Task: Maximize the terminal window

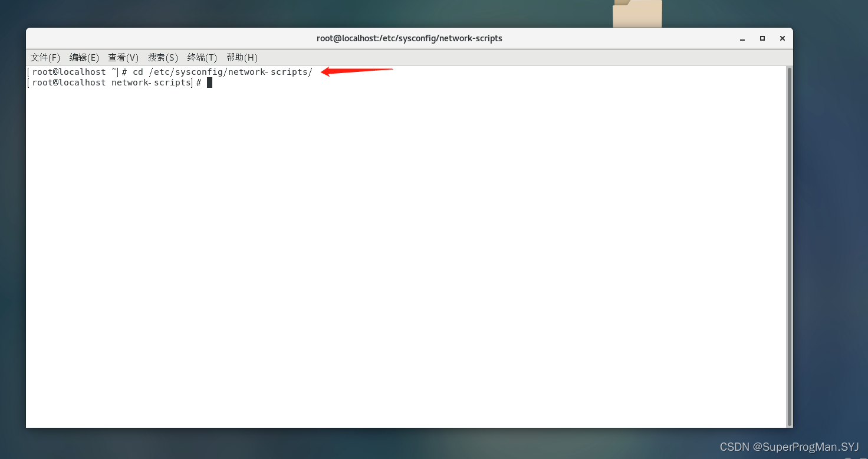Action: coord(762,38)
